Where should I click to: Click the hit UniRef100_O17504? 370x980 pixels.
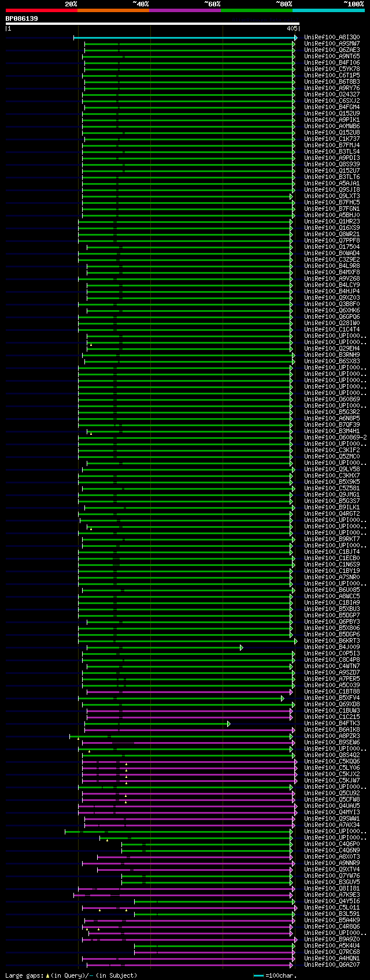[332, 247]
